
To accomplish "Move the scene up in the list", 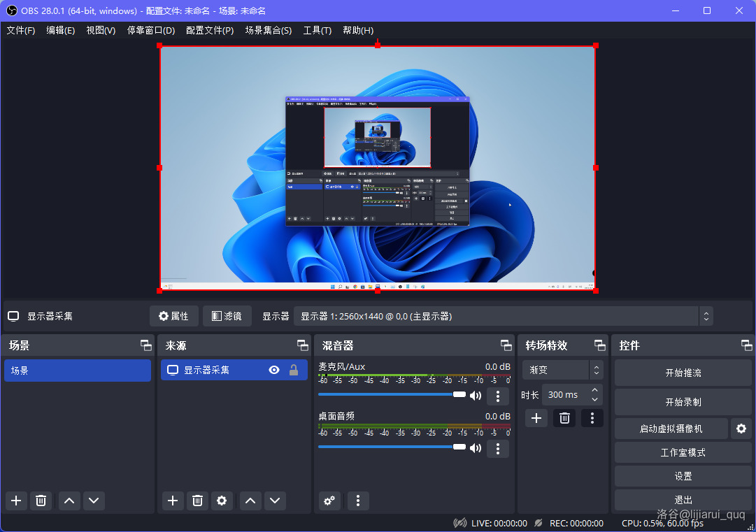I will click(x=69, y=501).
